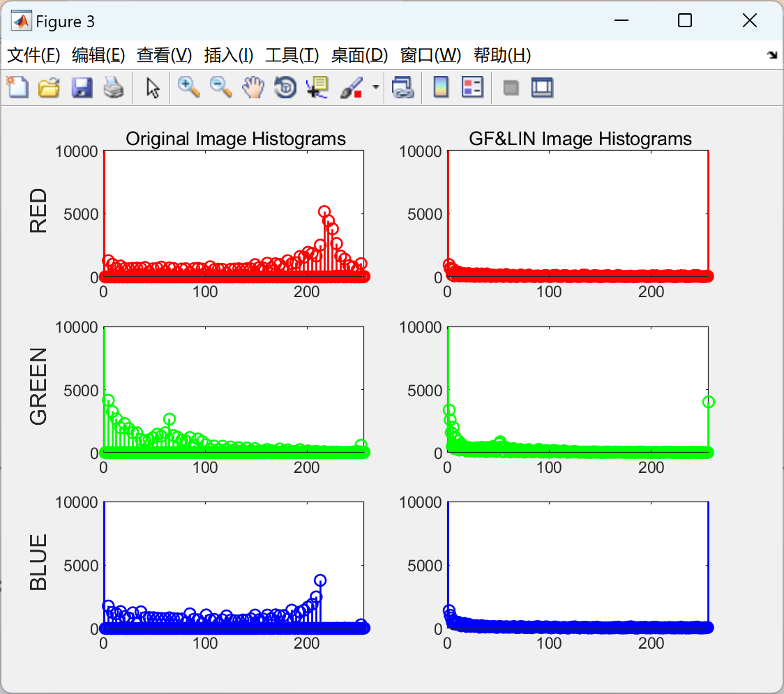This screenshot has width=784, height=694.
Task: Insert a legend via toolbar icon
Action: (x=472, y=87)
